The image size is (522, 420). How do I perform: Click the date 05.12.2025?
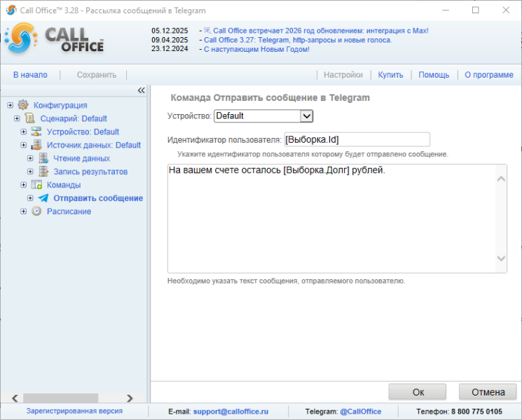click(170, 31)
